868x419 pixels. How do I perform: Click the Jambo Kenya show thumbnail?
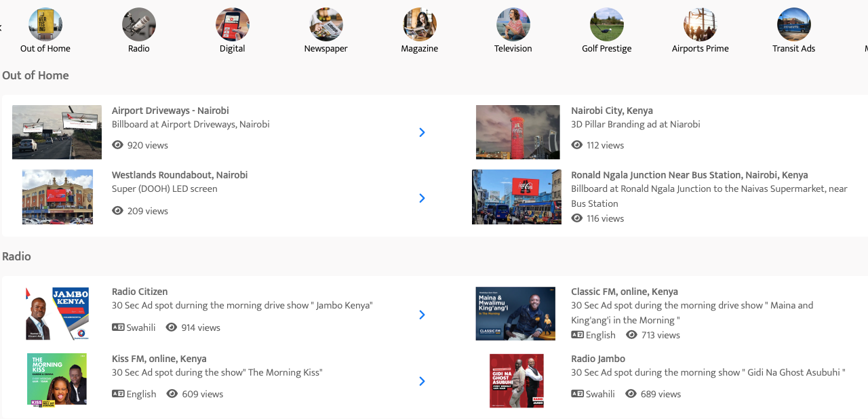click(58, 313)
